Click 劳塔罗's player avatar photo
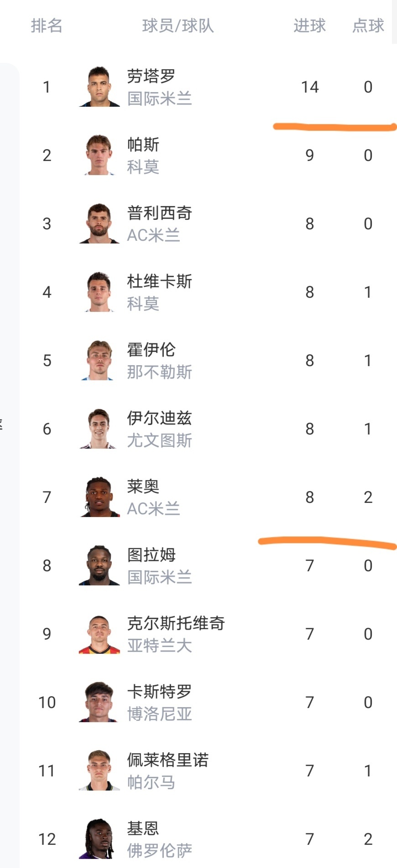 point(99,87)
